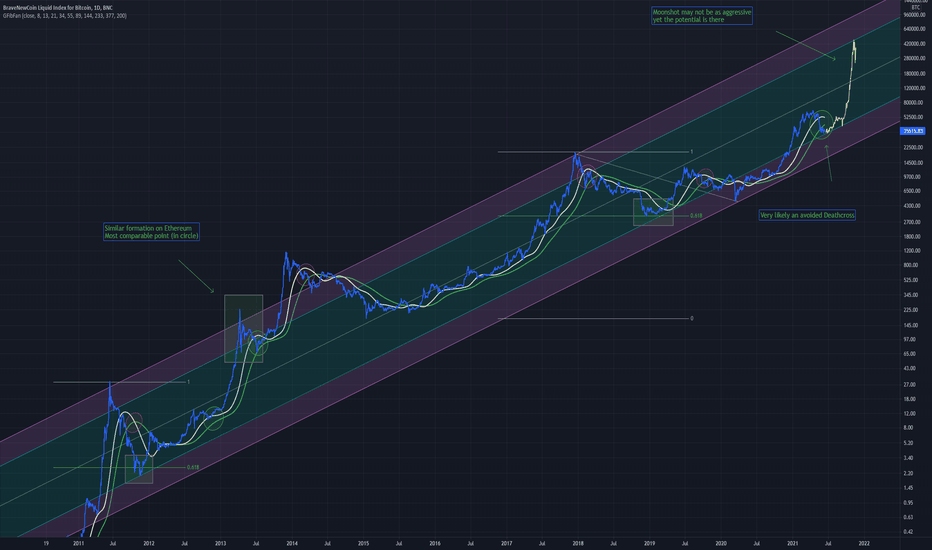Viewport: 932px width, 550px height.
Task: Click the 80000.00 price axis label
Action: point(913,102)
